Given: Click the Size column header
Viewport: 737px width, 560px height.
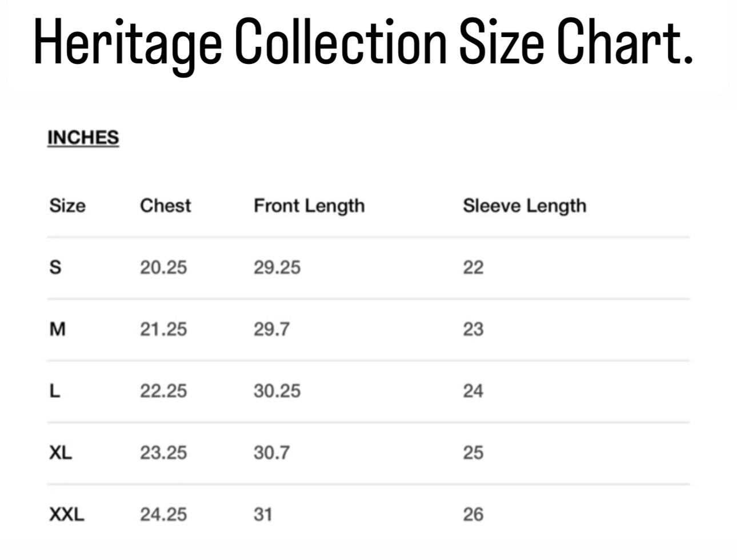Looking at the screenshot, I should [67, 206].
